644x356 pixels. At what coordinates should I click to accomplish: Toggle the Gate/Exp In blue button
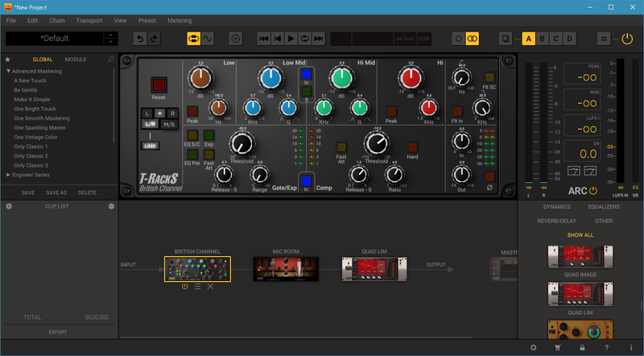tap(306, 181)
